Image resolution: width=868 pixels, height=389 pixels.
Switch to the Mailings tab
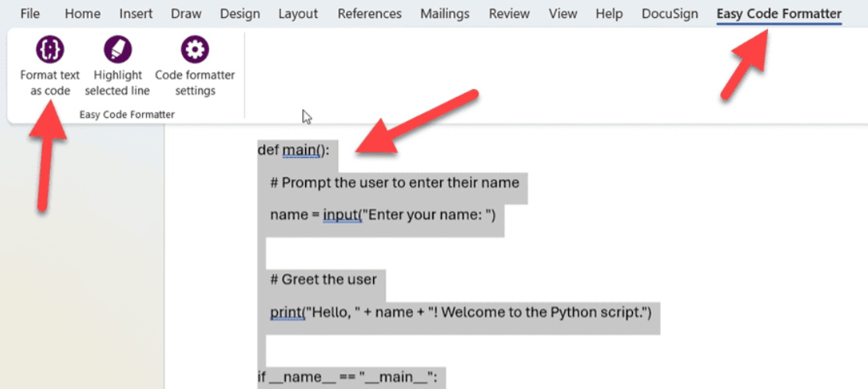pos(445,14)
